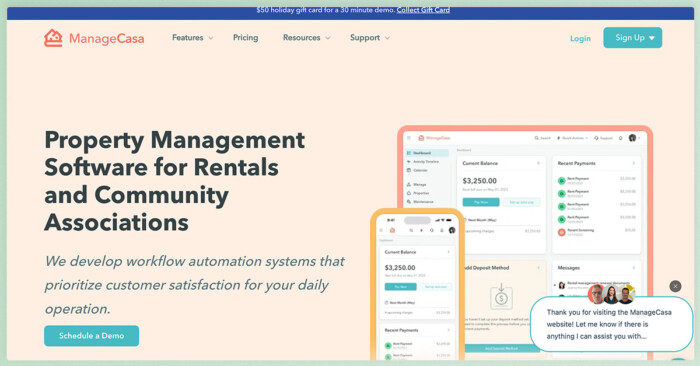Click the $50 holiday gift card banner text
The width and height of the screenshot is (700, 366).
pos(325,10)
